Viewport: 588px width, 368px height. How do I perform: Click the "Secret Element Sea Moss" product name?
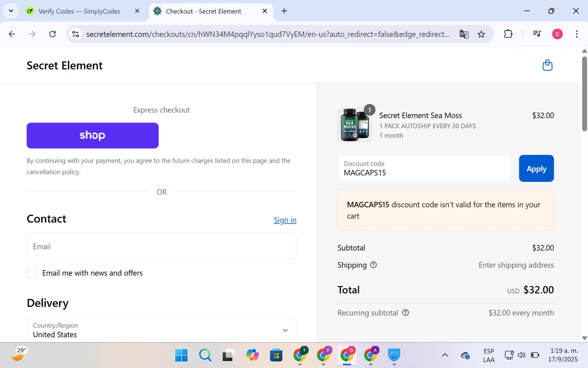pyautogui.click(x=421, y=115)
